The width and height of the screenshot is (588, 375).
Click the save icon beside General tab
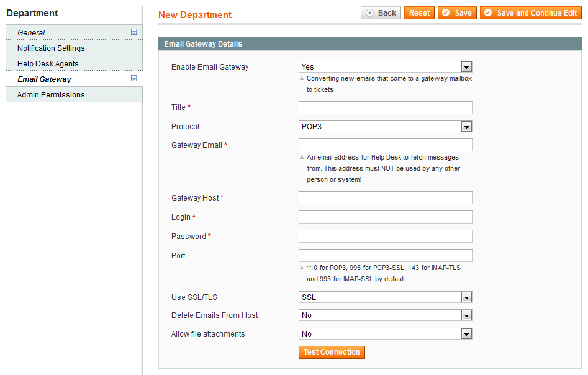coord(134,32)
